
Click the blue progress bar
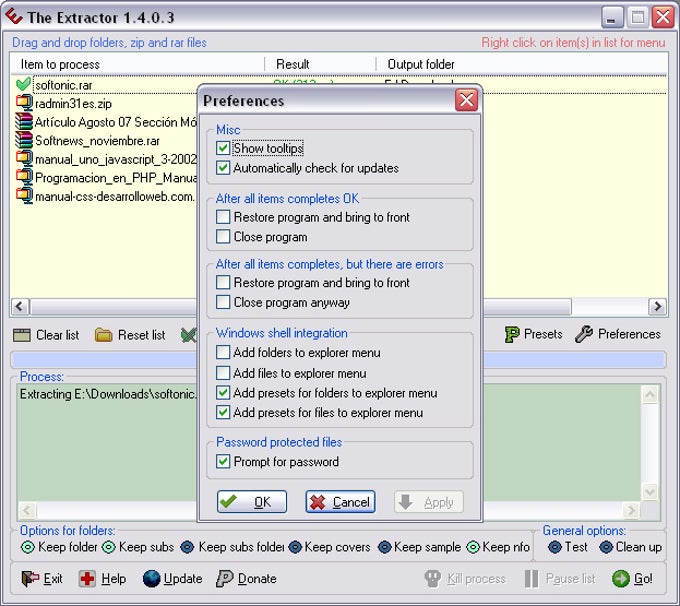(x=338, y=360)
